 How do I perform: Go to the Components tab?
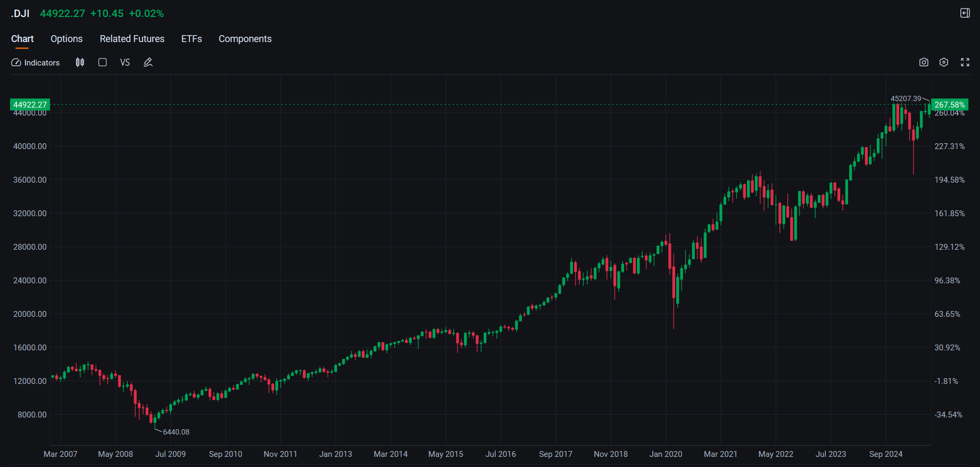pos(245,39)
